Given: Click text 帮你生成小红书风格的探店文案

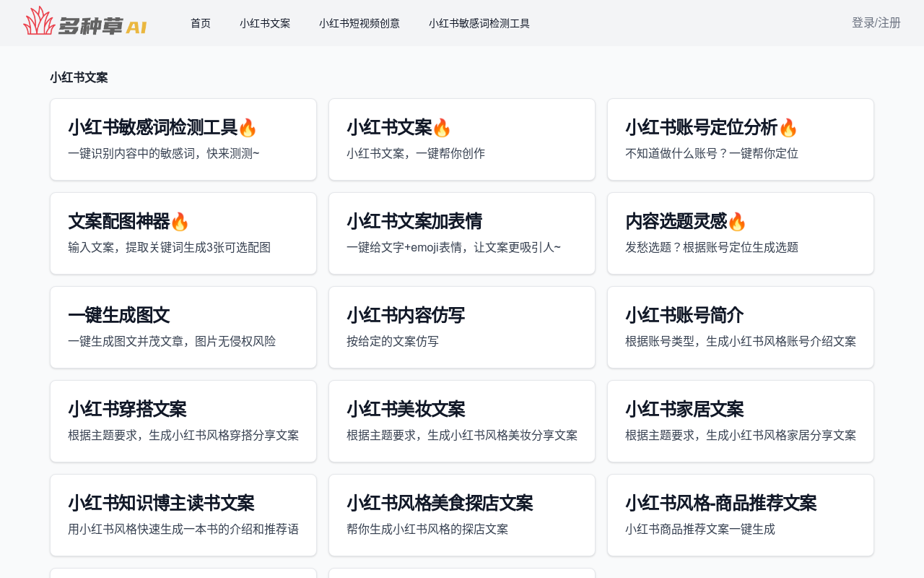Looking at the screenshot, I should (x=427, y=529).
